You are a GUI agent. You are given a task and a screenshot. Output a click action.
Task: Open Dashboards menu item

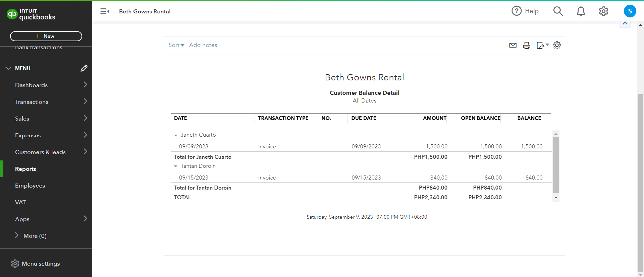pos(31,85)
